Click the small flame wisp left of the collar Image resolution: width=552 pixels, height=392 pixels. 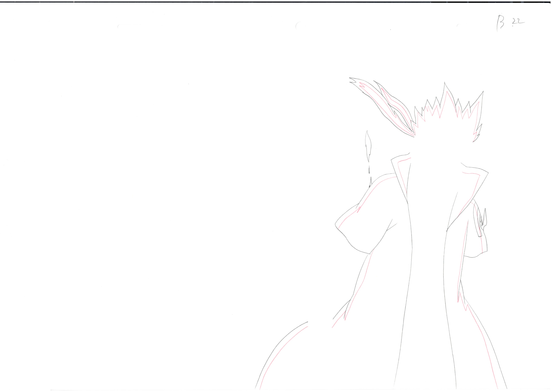368,146
